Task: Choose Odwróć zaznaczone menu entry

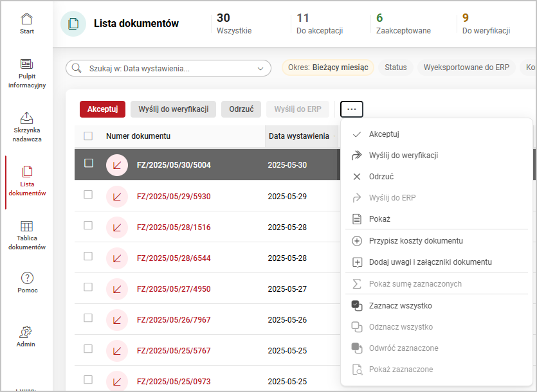Action: tap(437, 348)
